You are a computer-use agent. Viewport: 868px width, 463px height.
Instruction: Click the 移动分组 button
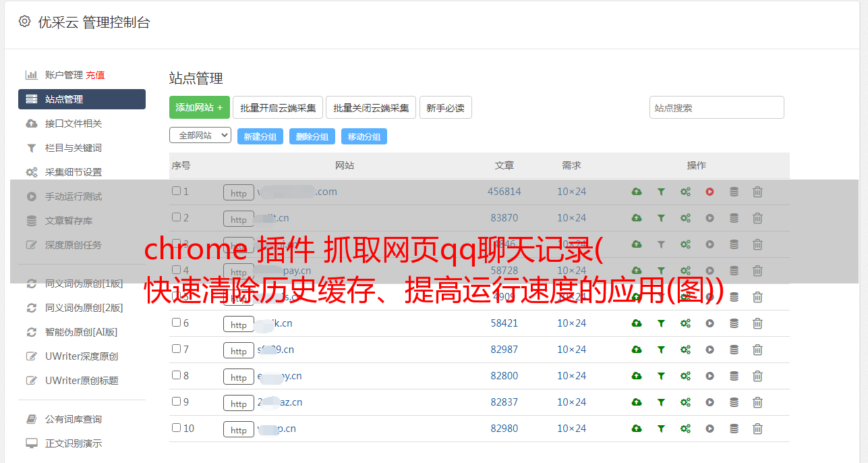click(x=364, y=136)
